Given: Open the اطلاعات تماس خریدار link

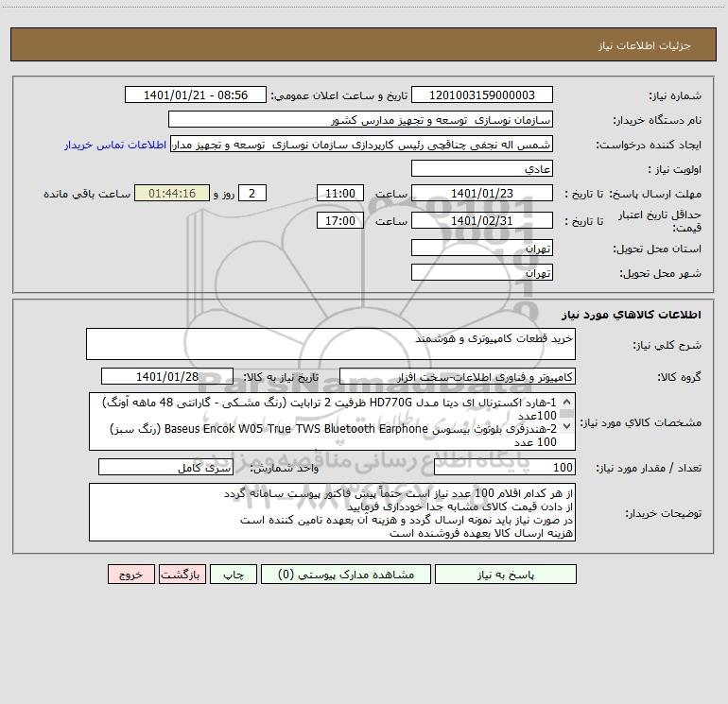Looking at the screenshot, I should click(x=115, y=145).
